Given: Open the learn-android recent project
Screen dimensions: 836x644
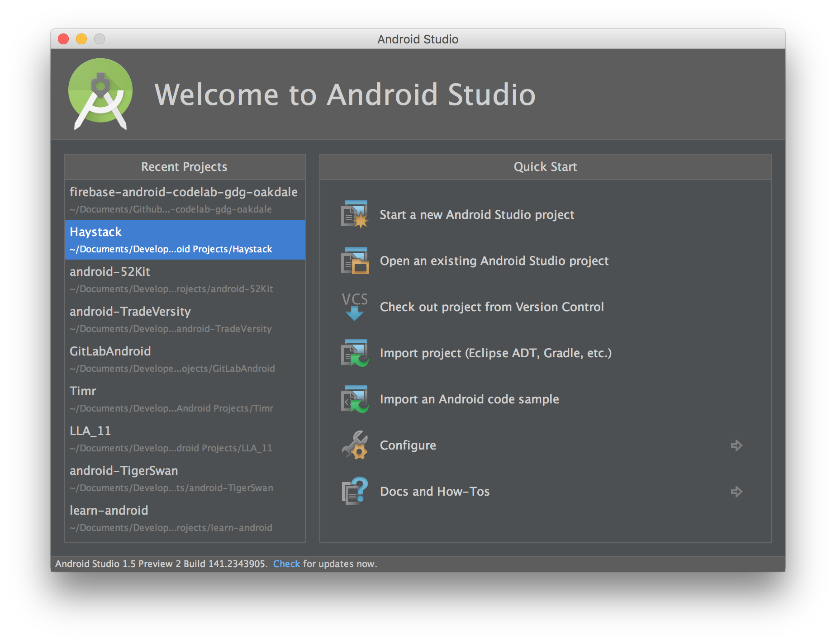Looking at the screenshot, I should tap(185, 518).
